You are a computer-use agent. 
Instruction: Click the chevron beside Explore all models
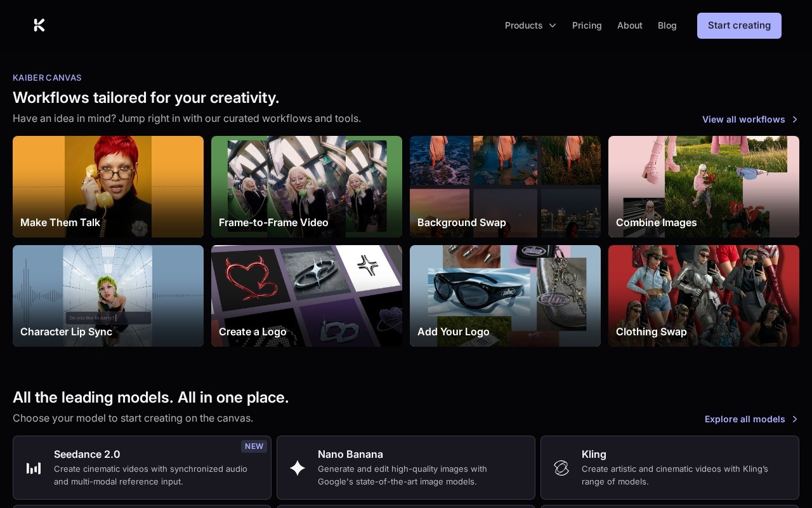point(795,419)
